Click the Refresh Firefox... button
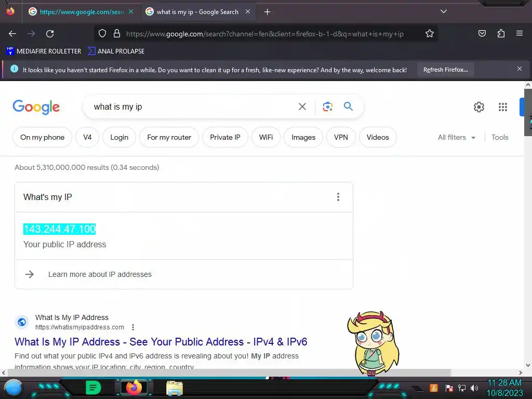This screenshot has width=532, height=399. (x=445, y=70)
